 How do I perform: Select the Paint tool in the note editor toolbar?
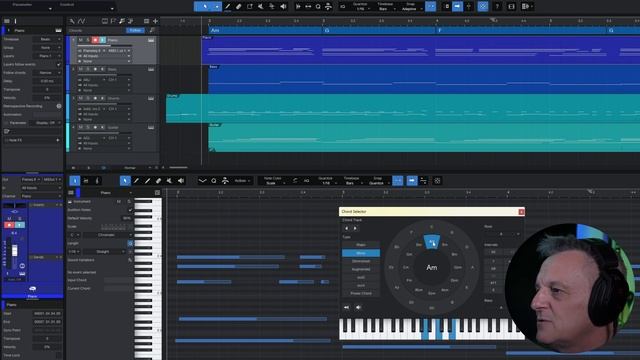point(136,181)
